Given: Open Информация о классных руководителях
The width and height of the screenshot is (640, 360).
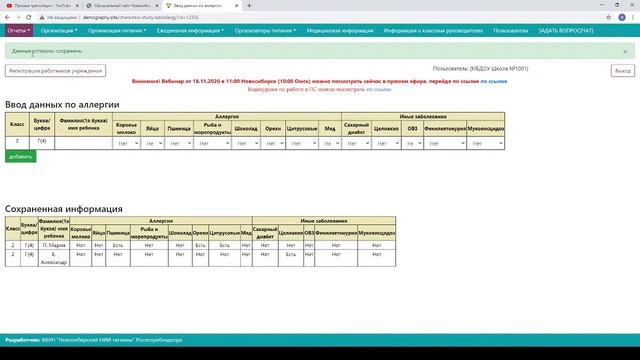Looking at the screenshot, I should (433, 31).
